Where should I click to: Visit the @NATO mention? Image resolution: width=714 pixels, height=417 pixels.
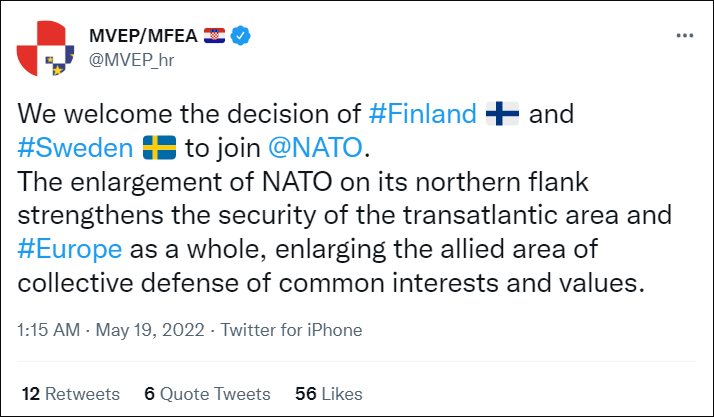pyautogui.click(x=317, y=149)
